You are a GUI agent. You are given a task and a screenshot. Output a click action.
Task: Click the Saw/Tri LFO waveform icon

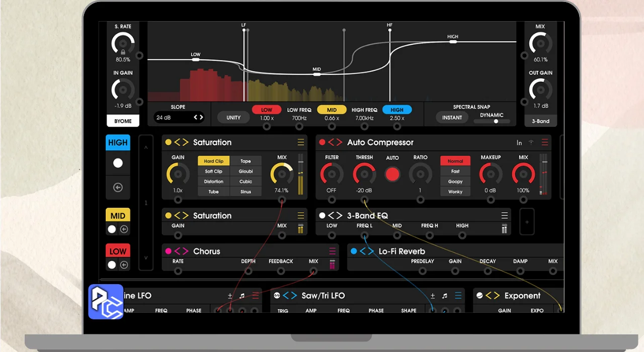(x=276, y=296)
